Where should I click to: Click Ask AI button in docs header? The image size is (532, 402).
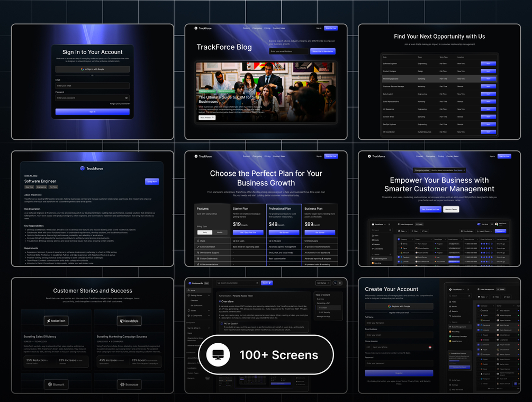click(267, 283)
